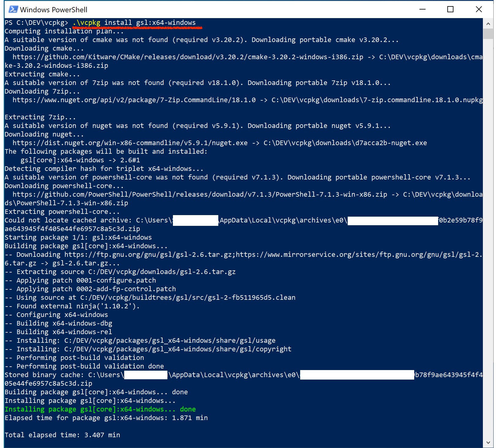Click the 'Windows PowerShell' title text
Viewport: 497px width, 448px height.
click(x=54, y=10)
